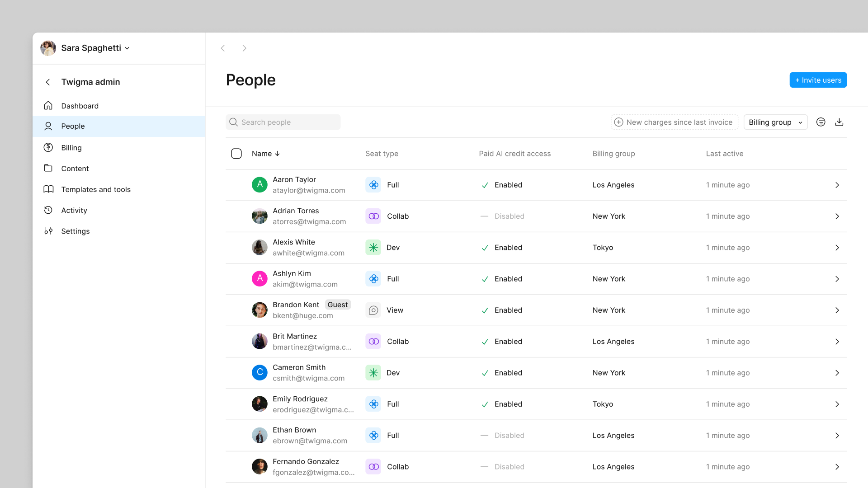Click the Invite users button
The width and height of the screenshot is (868, 488).
pyautogui.click(x=818, y=80)
